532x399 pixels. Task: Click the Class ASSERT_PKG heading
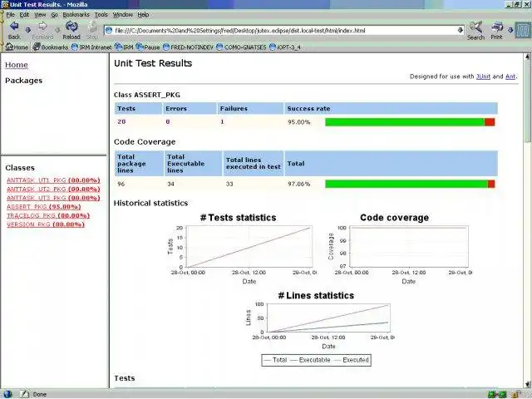(147, 95)
